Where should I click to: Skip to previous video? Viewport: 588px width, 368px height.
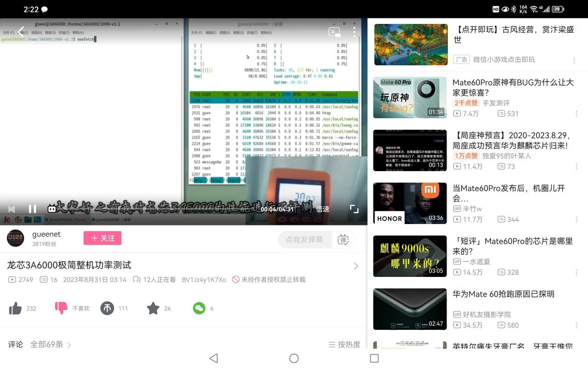click(x=12, y=209)
